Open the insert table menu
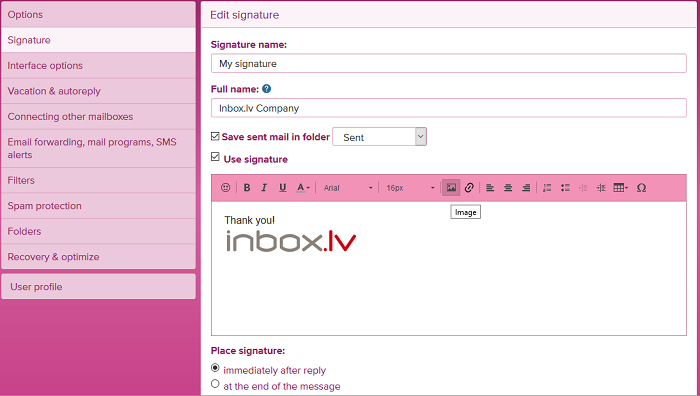700x396 pixels. [621, 188]
